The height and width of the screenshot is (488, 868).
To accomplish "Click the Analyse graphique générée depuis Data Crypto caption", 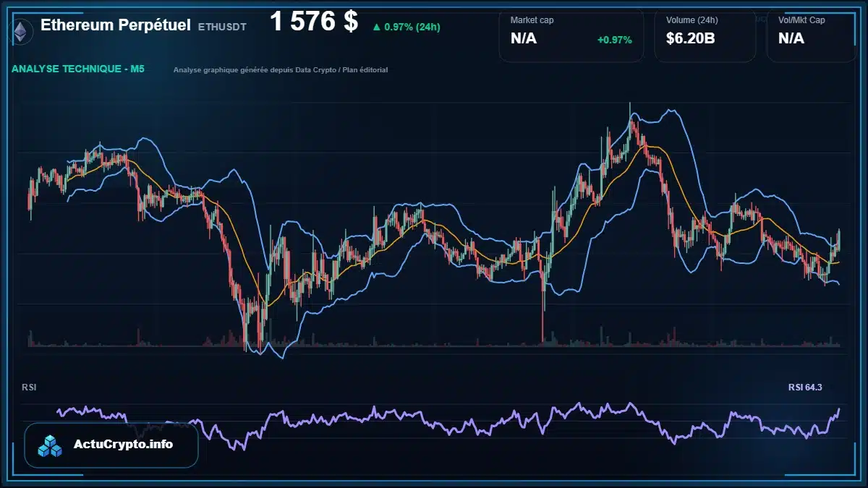I will coord(281,70).
